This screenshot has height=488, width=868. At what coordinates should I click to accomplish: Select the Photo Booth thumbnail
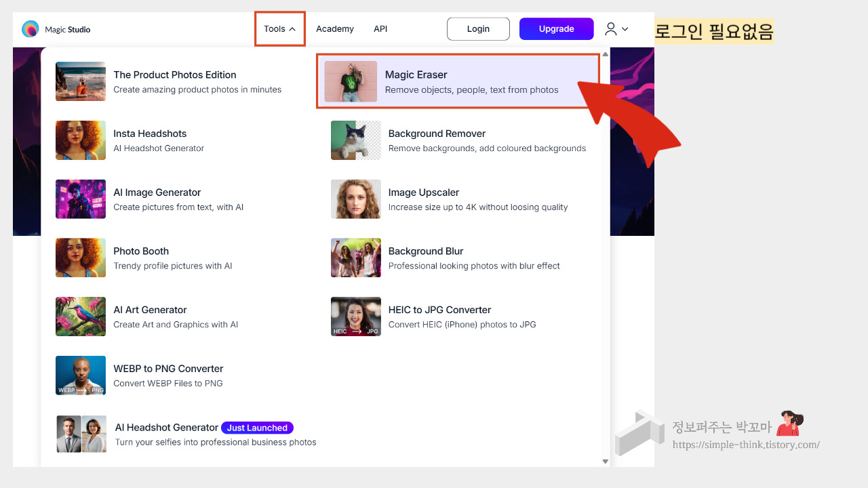(81, 258)
